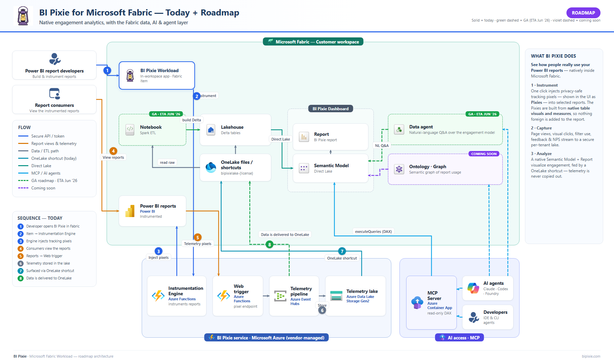Click the 'OneLake shortcut' connector label

(x=342, y=258)
